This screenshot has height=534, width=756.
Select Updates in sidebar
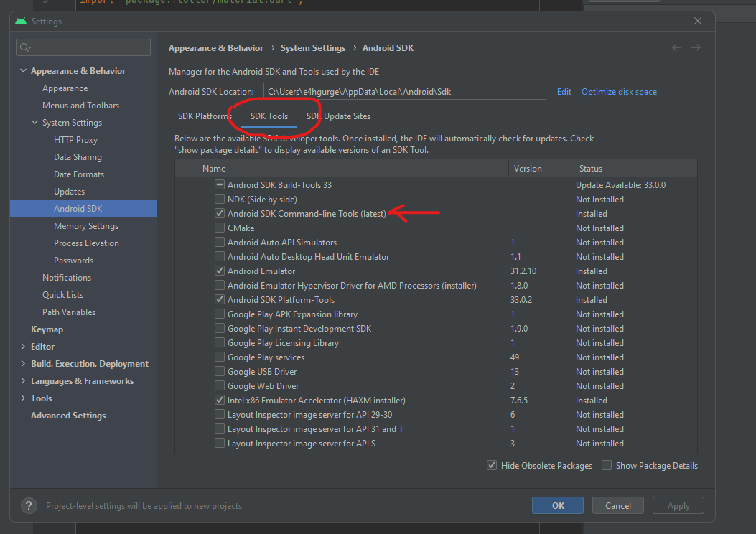(69, 192)
